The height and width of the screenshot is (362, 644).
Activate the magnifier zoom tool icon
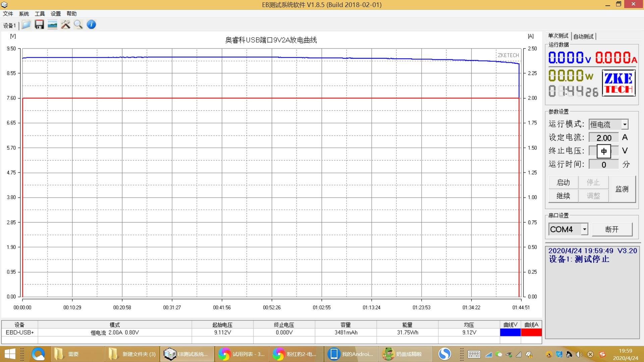78,24
